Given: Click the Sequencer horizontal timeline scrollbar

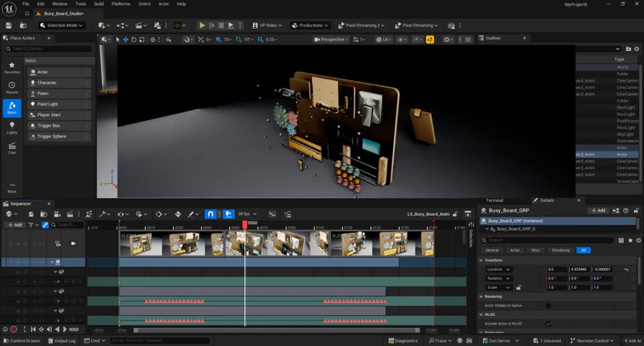Looking at the screenshot, I should [276, 330].
